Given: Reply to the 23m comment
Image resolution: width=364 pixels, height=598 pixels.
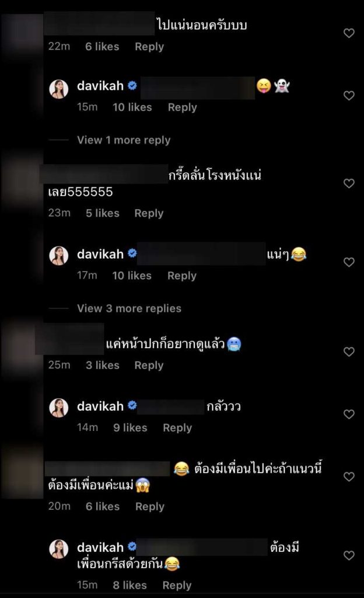Looking at the screenshot, I should coord(149,213).
